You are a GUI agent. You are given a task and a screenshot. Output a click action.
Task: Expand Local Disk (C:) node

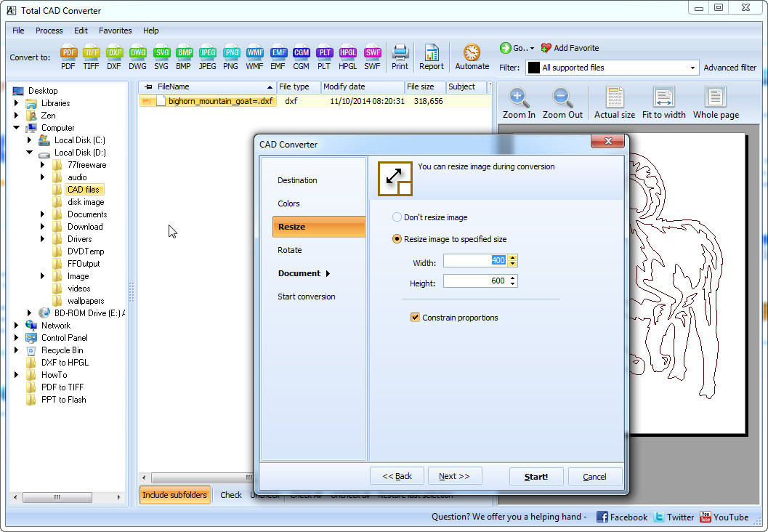click(29, 140)
